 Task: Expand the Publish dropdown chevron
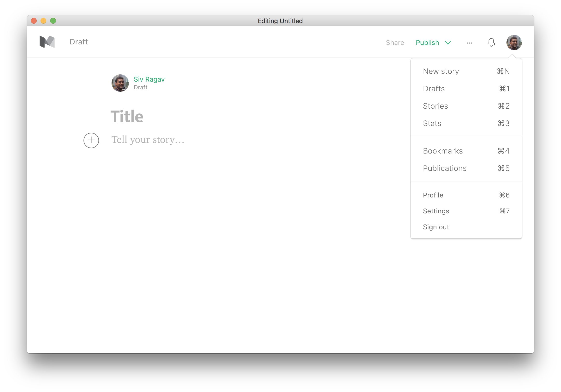[448, 43]
